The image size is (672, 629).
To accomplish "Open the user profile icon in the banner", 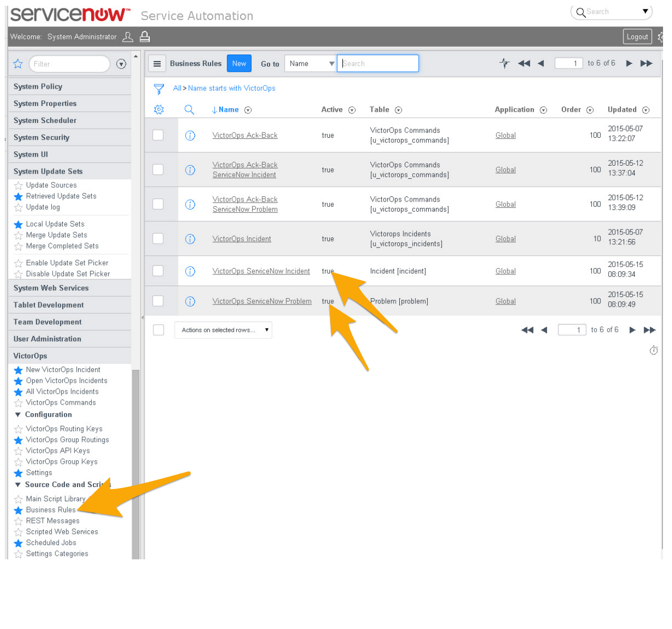I will [x=128, y=36].
